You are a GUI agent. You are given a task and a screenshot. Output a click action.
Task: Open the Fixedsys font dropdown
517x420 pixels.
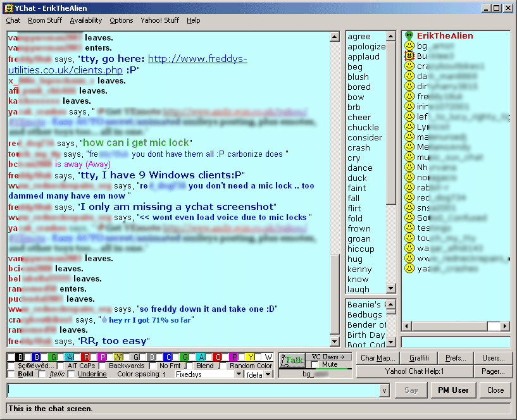click(239, 374)
